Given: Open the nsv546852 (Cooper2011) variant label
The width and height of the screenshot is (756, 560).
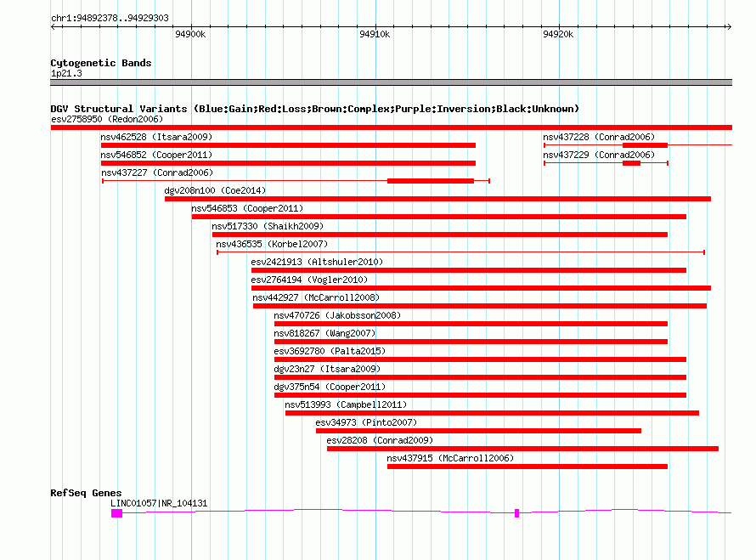Looking at the screenshot, I should 156,155.
